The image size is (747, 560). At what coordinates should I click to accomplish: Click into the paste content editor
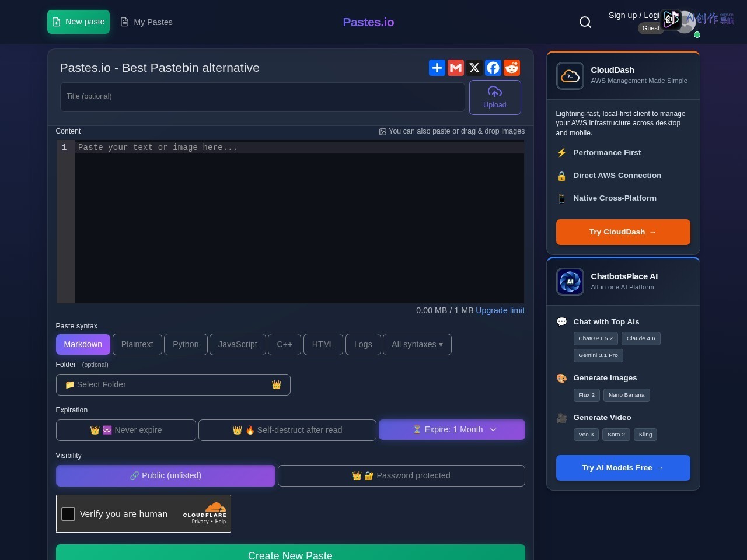tap(299, 222)
